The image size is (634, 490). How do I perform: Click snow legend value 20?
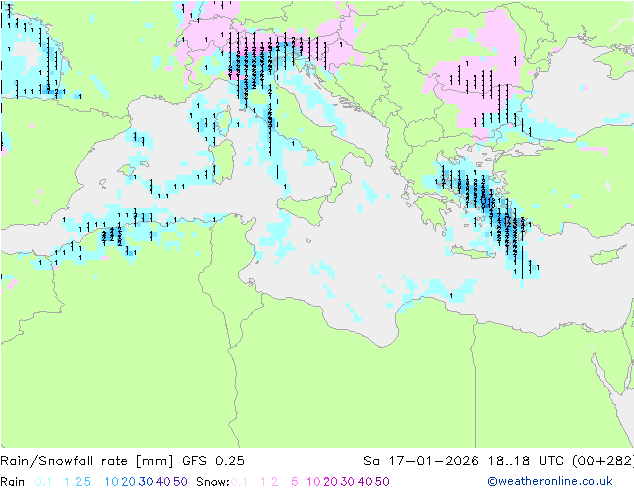tap(330, 482)
